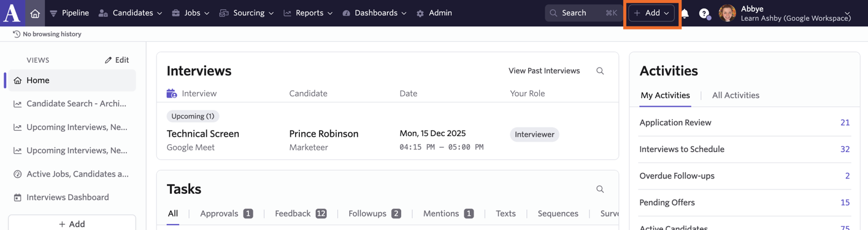Screen dimensions: 868x230
Task: Click the Date column header
Action: click(409, 93)
